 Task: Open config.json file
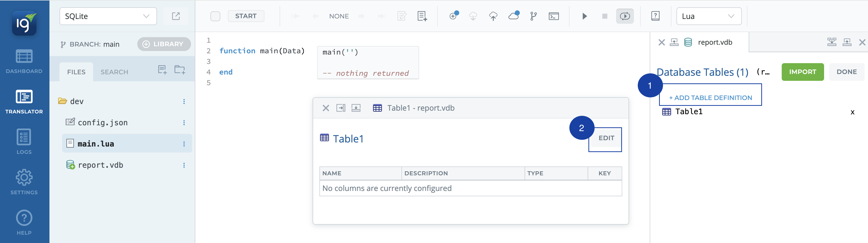tap(102, 123)
